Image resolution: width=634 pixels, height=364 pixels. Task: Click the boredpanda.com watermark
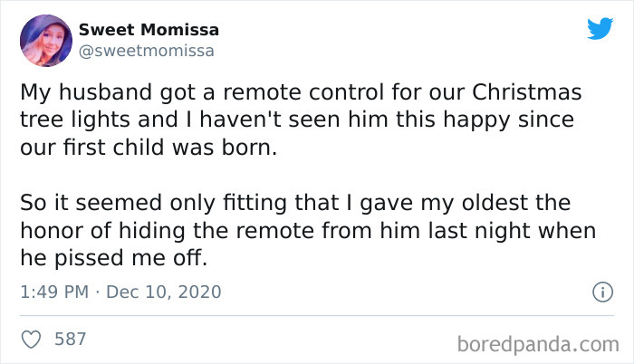(538, 345)
